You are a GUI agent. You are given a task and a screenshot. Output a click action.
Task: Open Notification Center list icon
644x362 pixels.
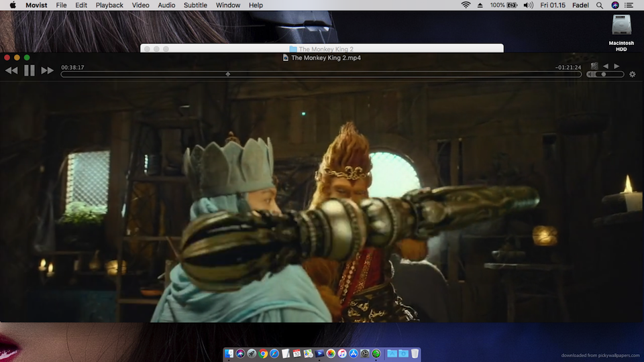pyautogui.click(x=629, y=5)
